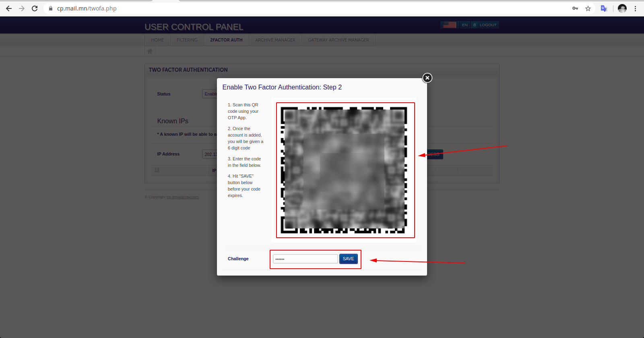Click the LOGOUT button
The width and height of the screenshot is (644, 338).
point(485,25)
